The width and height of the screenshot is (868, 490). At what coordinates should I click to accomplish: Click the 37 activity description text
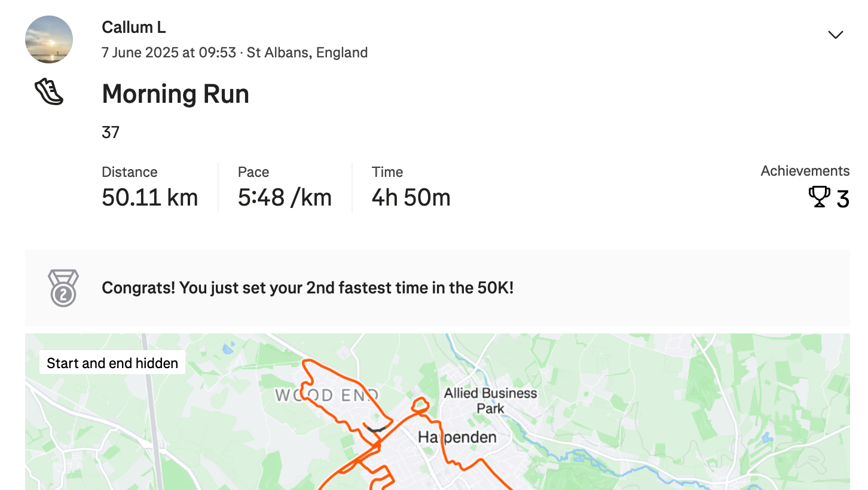tap(111, 132)
